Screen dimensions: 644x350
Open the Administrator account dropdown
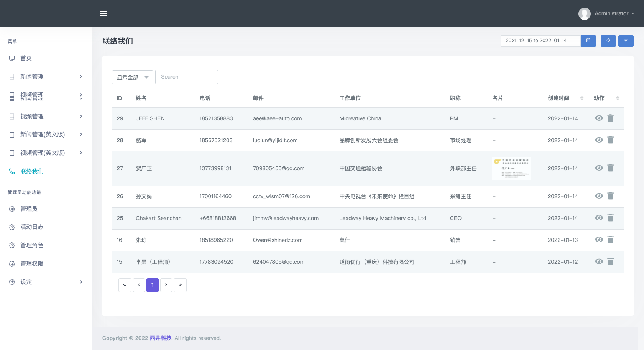(x=607, y=13)
